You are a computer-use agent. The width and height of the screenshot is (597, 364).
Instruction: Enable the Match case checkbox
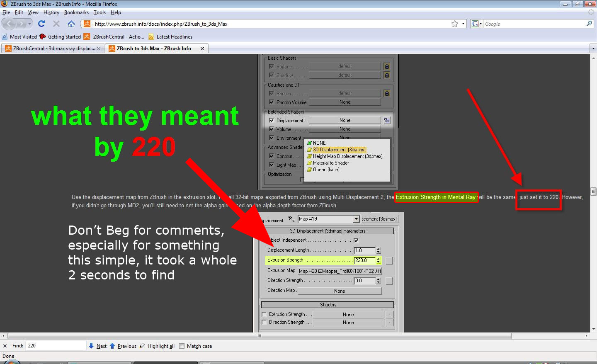pyautogui.click(x=182, y=346)
